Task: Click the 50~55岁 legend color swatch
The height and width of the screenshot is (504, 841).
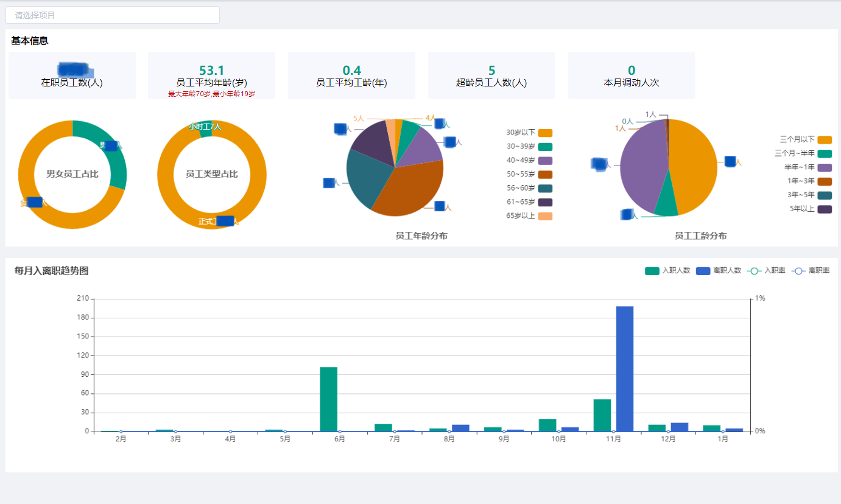Action: point(545,175)
